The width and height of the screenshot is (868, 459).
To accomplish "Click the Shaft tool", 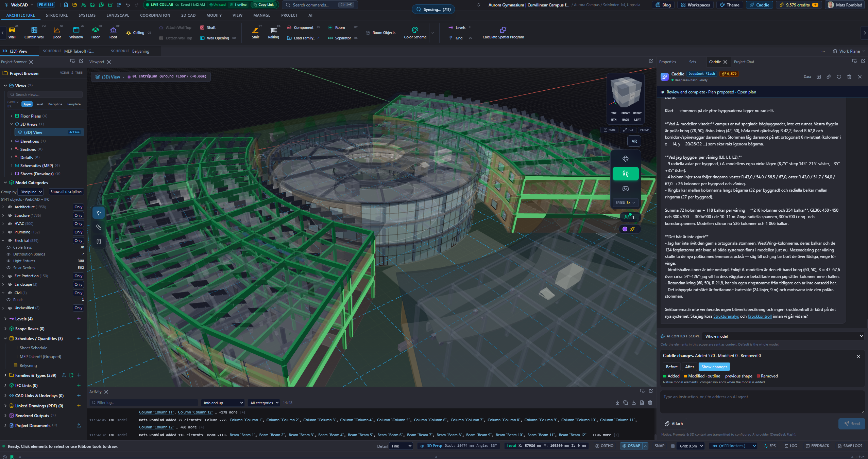I will click(208, 28).
